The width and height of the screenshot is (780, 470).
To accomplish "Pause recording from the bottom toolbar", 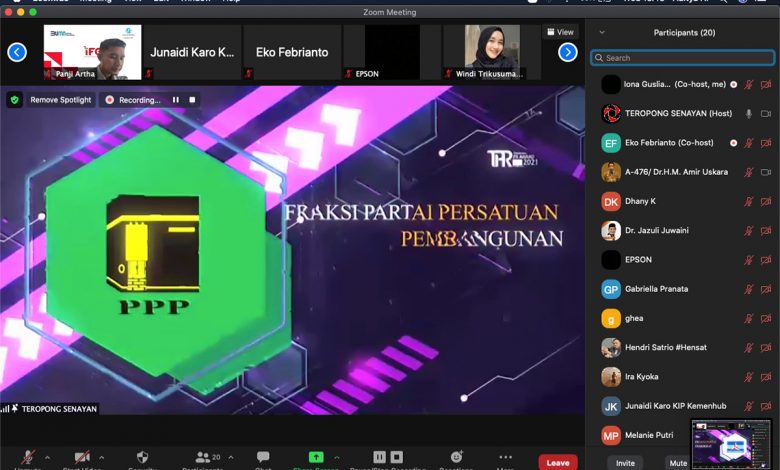I will point(379,457).
